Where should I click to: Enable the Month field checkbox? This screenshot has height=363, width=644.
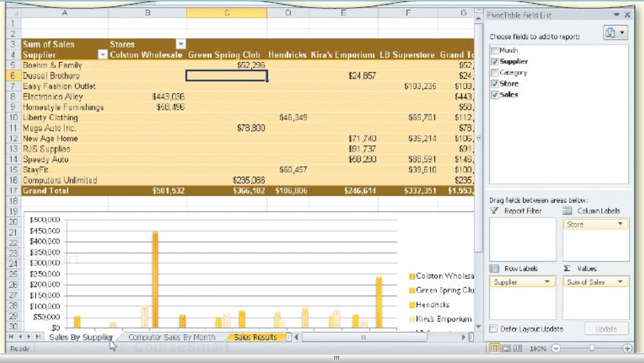click(495, 50)
